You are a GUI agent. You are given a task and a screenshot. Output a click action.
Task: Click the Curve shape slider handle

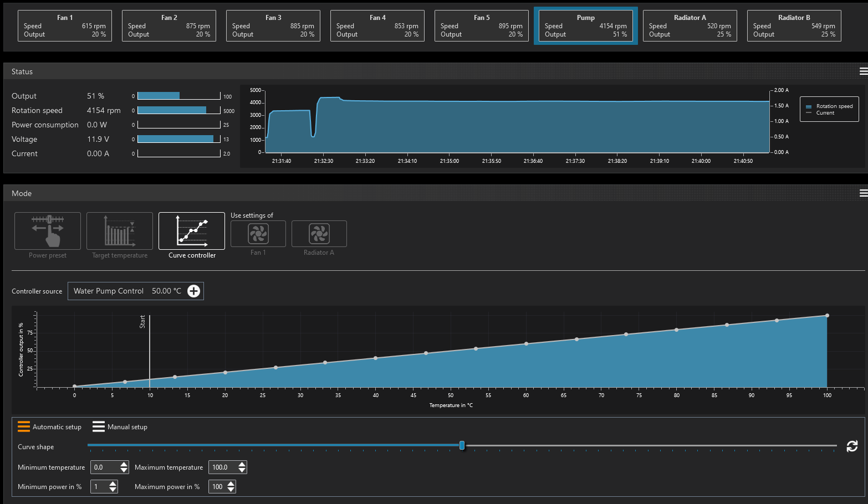point(462,445)
